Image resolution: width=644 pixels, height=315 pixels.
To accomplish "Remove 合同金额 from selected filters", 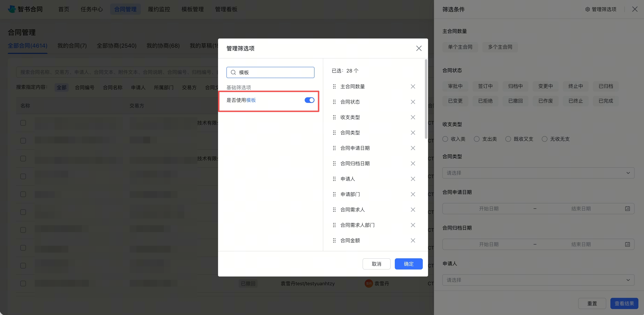I will pos(413,240).
